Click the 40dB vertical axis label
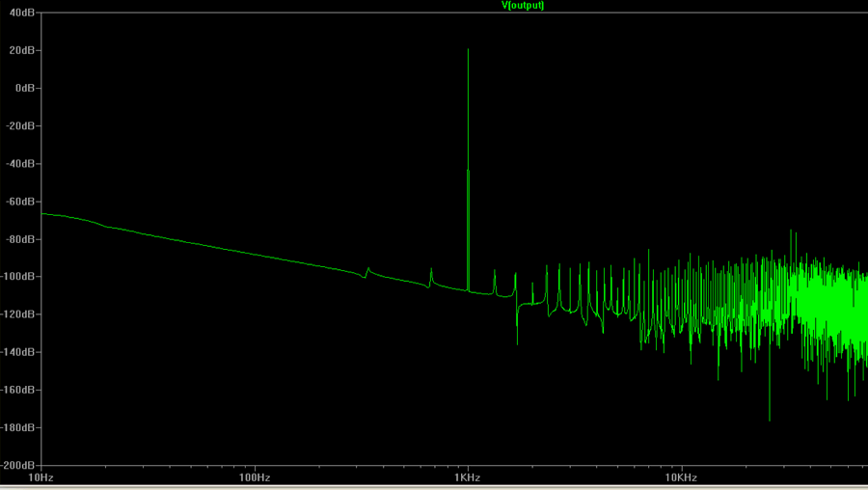This screenshot has height=490, width=868. tap(22, 13)
